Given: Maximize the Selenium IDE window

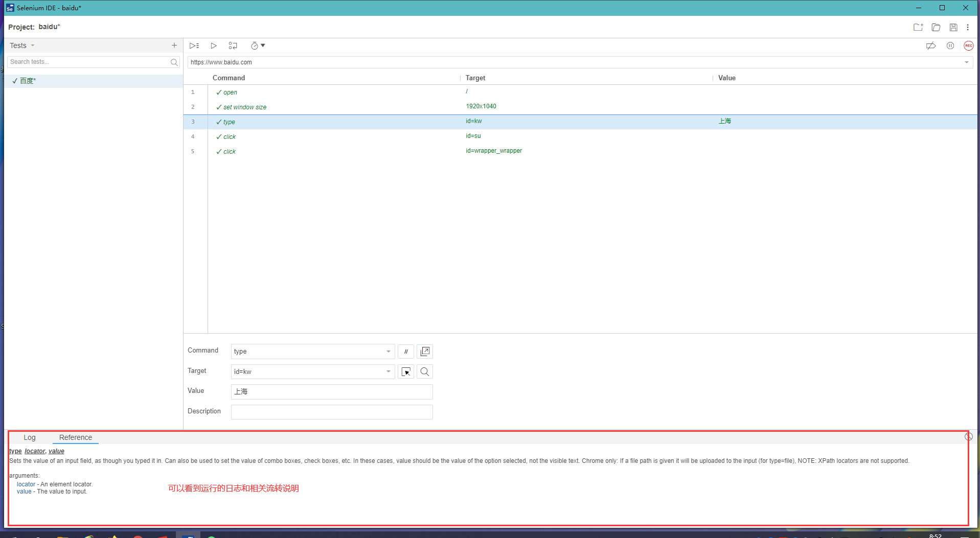Looking at the screenshot, I should (942, 8).
